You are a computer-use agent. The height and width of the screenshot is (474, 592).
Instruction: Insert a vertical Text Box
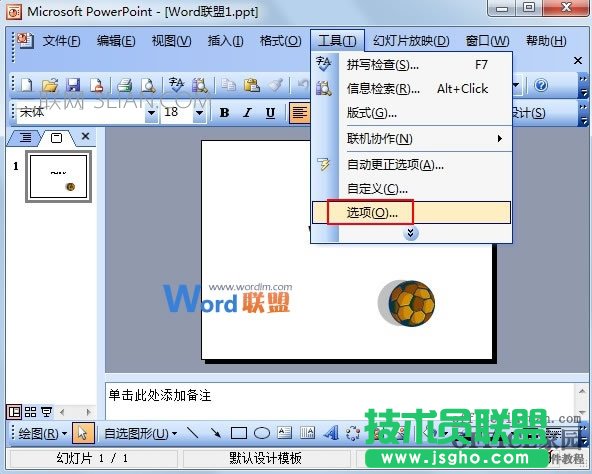(x=307, y=433)
